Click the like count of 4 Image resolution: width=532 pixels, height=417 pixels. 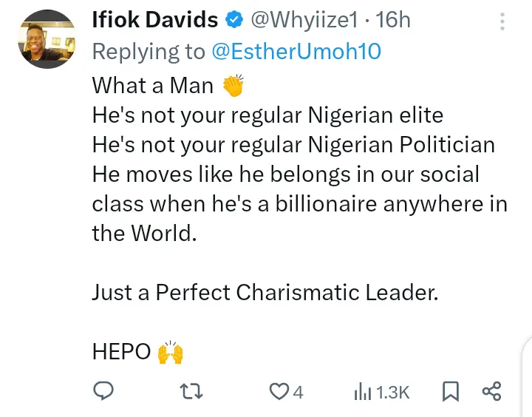(298, 392)
